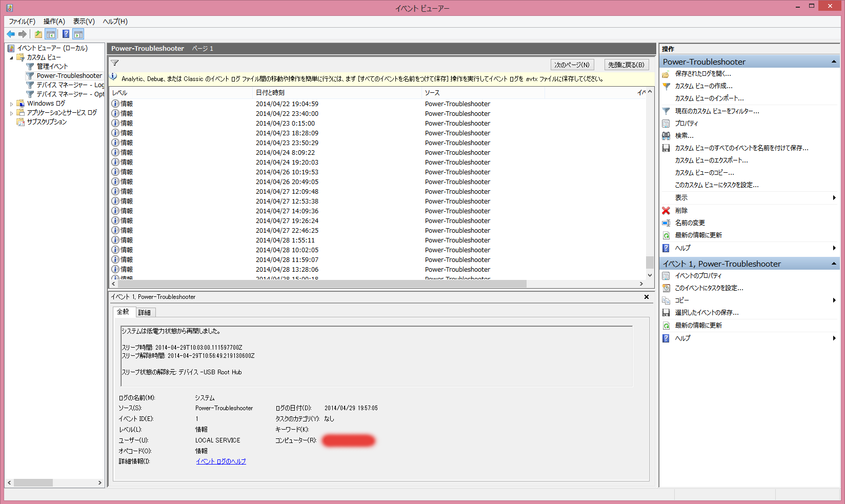Click the イベントのプロパティ icon

pos(666,276)
